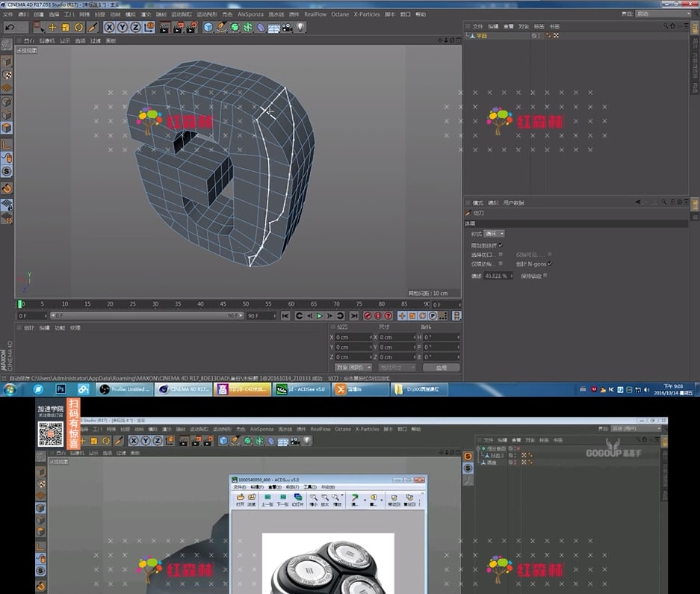Open the Octane menu
Screen dimensions: 700x594
[340, 14]
